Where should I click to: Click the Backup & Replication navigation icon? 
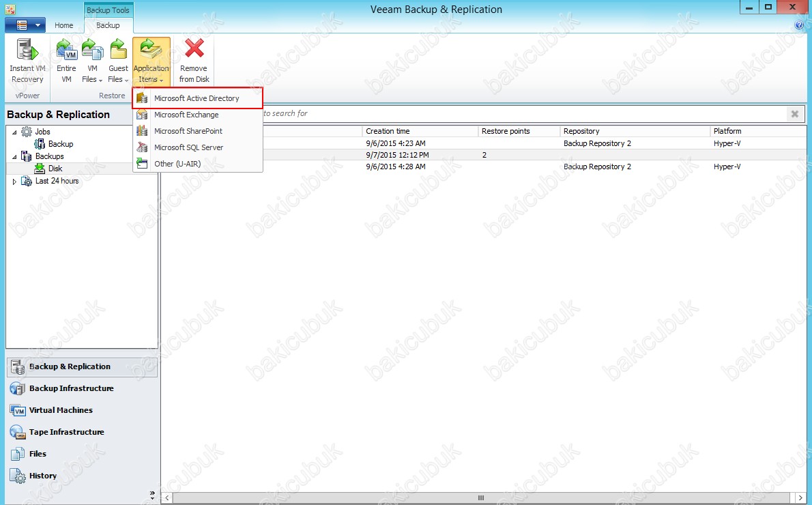click(18, 366)
